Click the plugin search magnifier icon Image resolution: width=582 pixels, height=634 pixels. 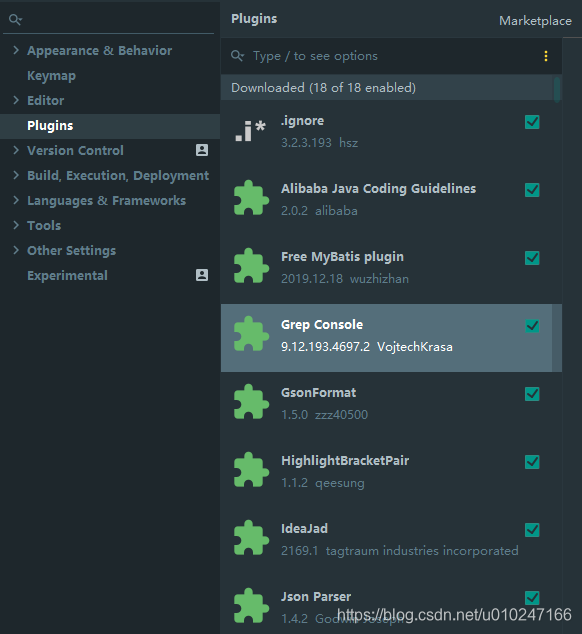(x=237, y=55)
